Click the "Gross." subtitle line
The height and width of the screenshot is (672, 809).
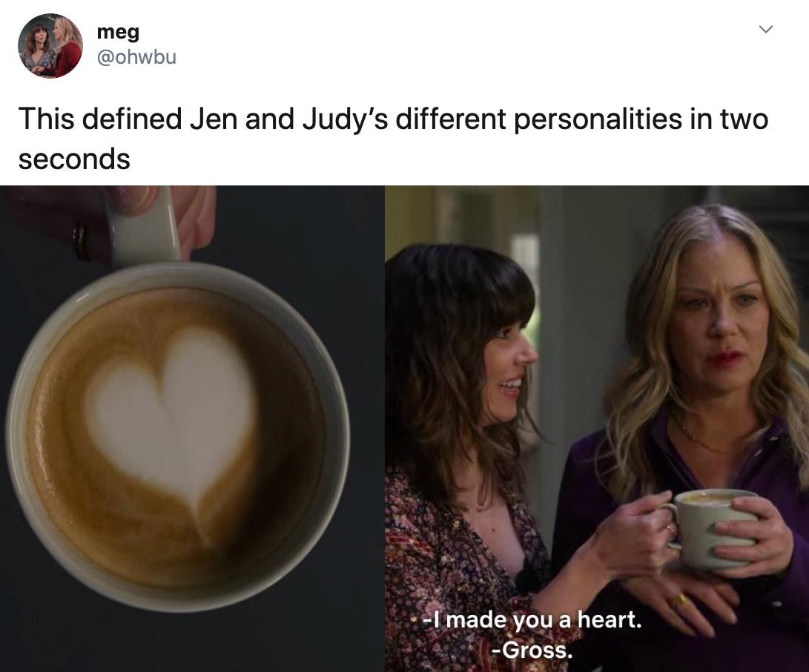(x=532, y=649)
